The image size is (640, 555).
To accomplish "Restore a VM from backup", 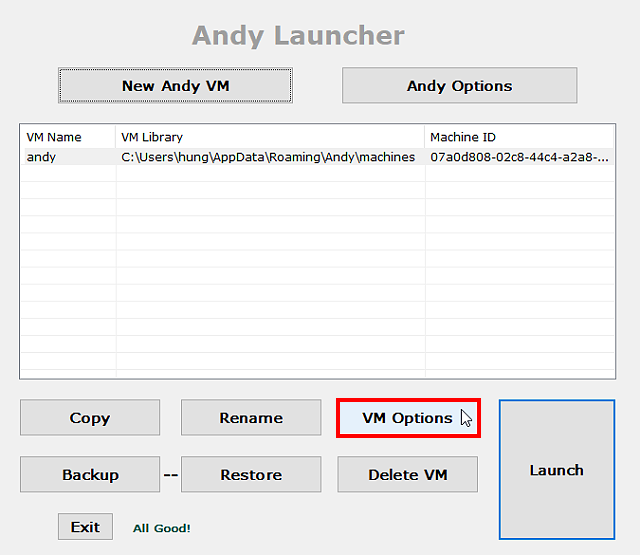I will tap(251, 474).
